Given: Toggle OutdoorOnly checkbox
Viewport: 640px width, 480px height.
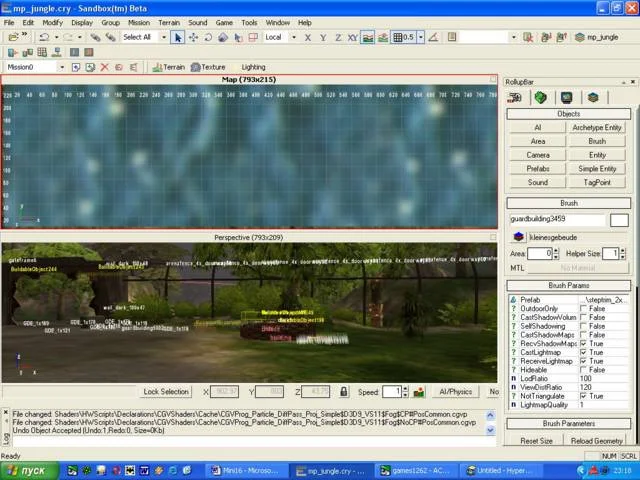Looking at the screenshot, I should [x=584, y=309].
